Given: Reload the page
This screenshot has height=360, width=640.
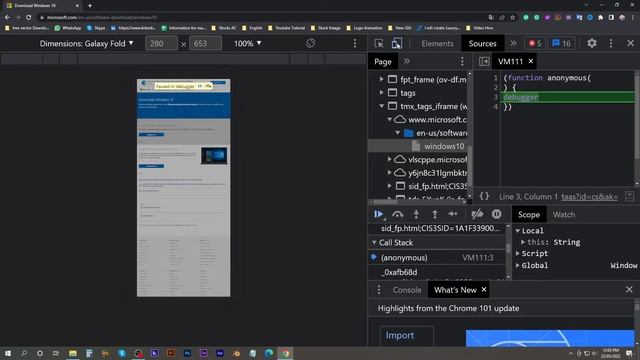Looking at the screenshot, I should [28, 18].
